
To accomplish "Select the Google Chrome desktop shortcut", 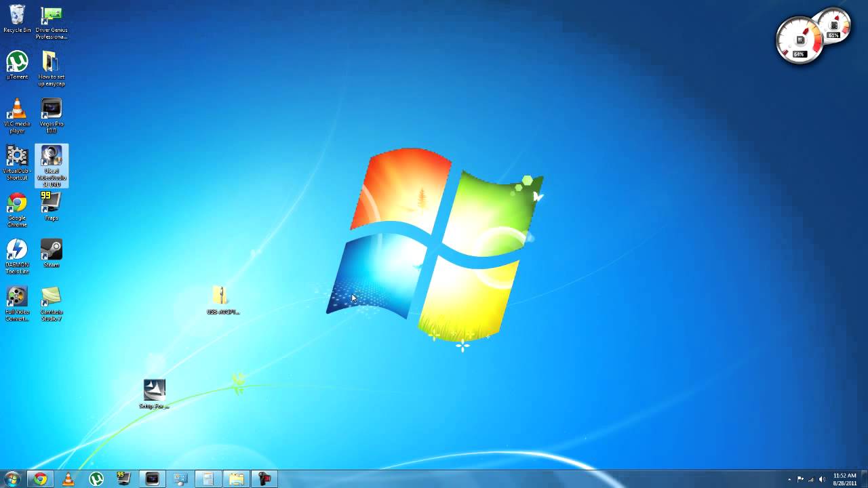I will 17,210.
